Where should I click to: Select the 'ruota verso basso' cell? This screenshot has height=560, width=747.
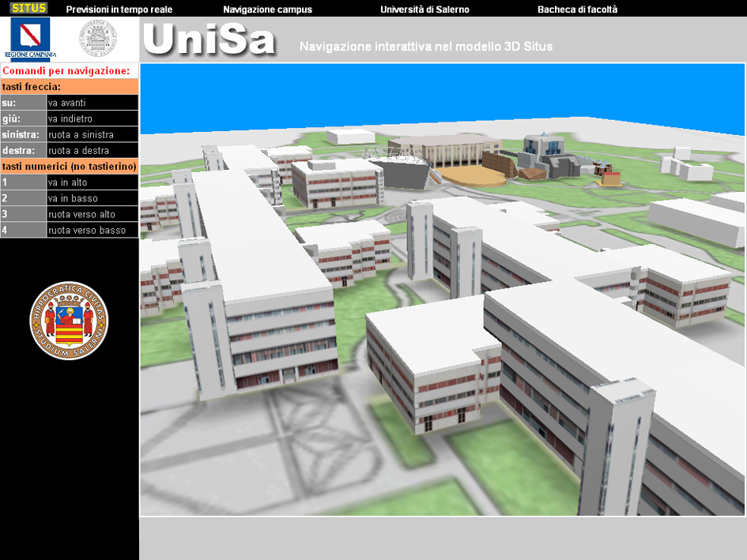(x=92, y=230)
